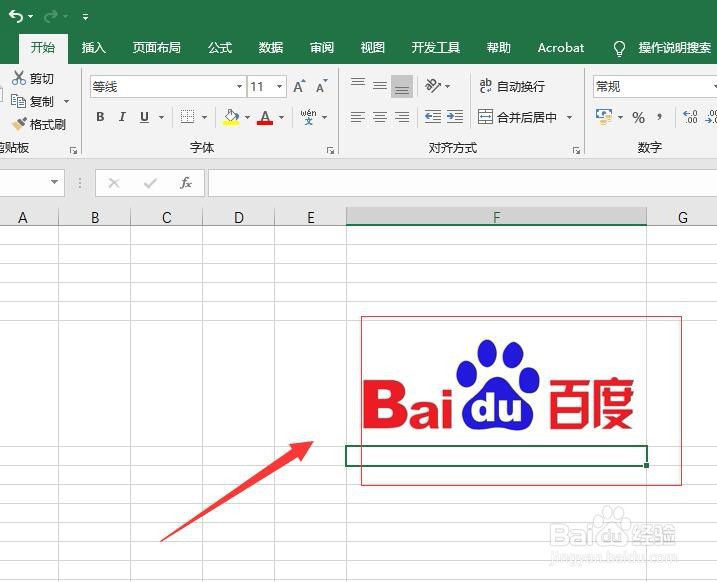The height and width of the screenshot is (582, 717).
Task: Switch to the 开始 tab
Action: click(x=43, y=48)
